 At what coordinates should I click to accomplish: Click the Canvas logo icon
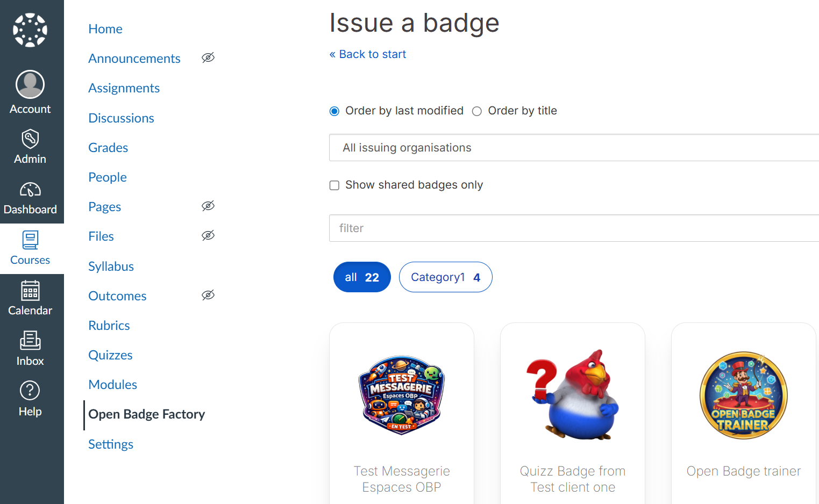30,30
